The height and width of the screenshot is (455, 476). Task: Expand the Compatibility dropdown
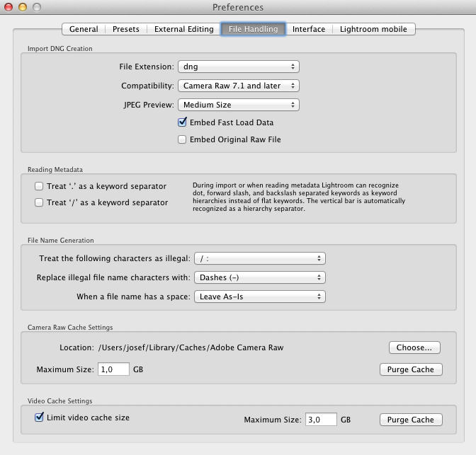238,86
